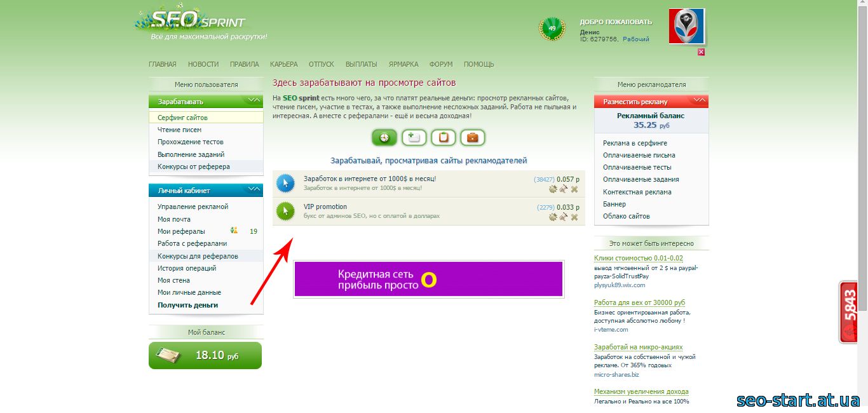Viewport: 868px width, 413px height.
Task: Collapse the Личный кабинет section
Action: 254,189
